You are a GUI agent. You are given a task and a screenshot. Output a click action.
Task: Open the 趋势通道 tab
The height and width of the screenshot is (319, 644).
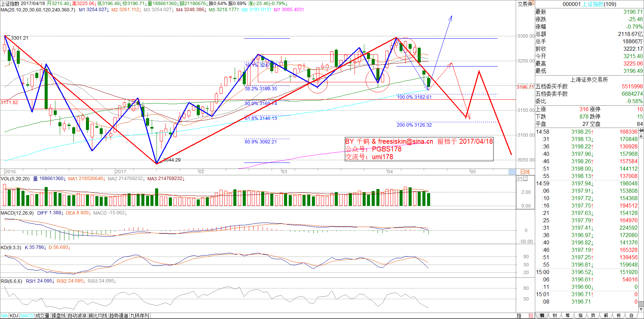tap(119, 316)
